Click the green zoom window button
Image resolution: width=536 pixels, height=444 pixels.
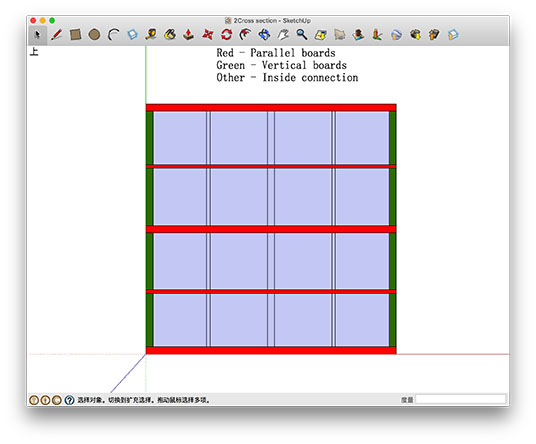(52, 21)
